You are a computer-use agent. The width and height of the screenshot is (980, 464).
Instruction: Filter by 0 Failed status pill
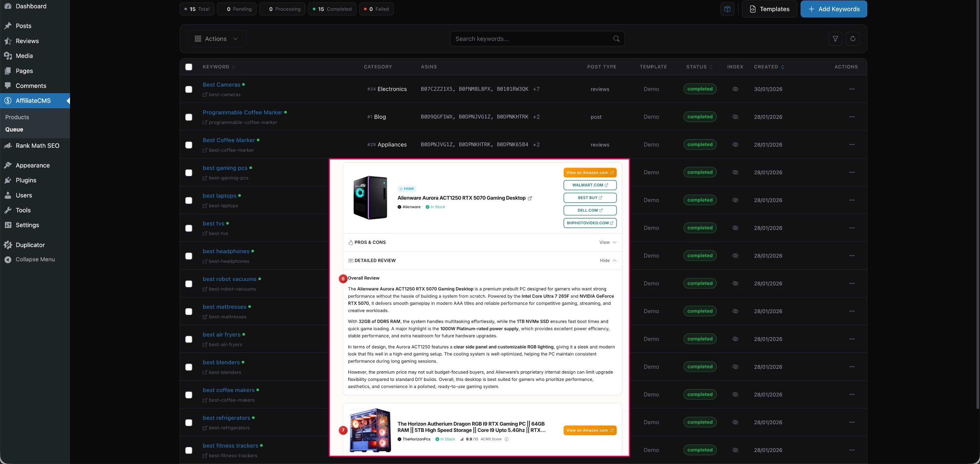coord(376,9)
